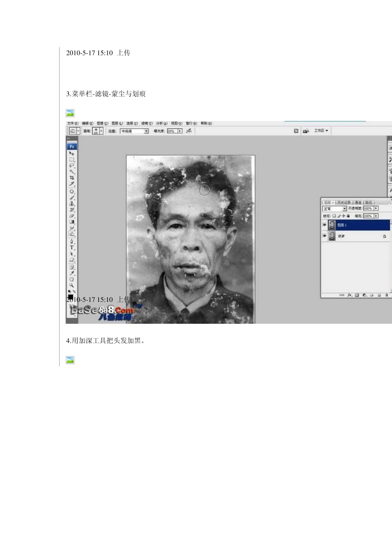Viewport: 392px width, 555px height.
Task: Open the 滤镜 menu
Action: [x=145, y=123]
